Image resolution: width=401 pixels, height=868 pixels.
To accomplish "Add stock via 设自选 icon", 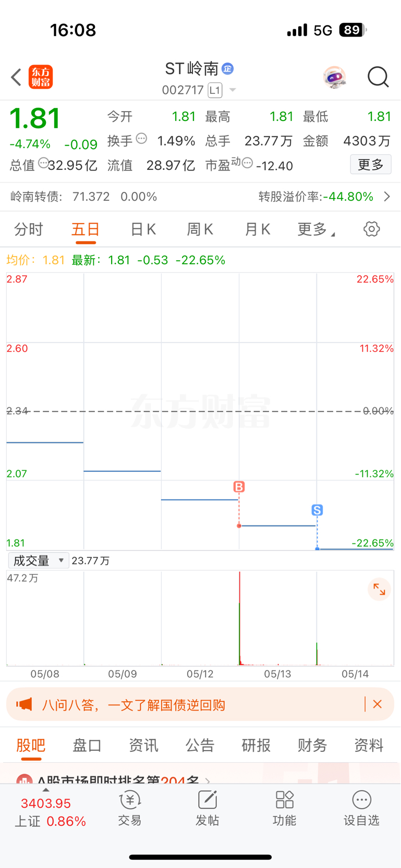I will point(361,809).
